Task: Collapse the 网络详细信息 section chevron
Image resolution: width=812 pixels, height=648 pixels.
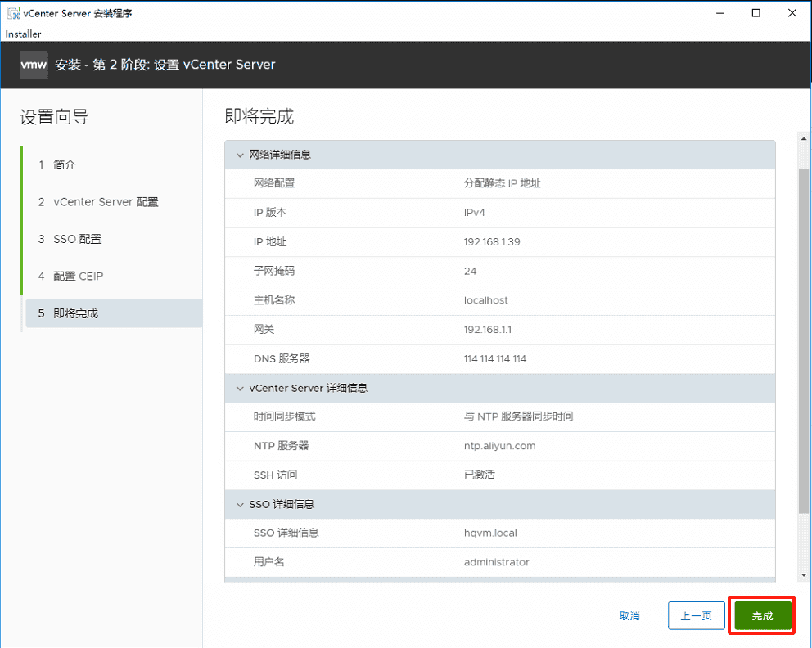Action: [x=240, y=154]
